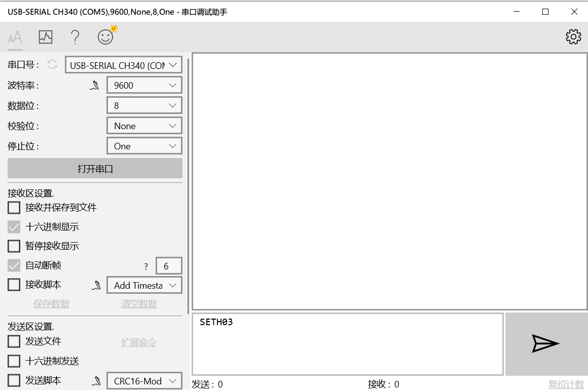
Task: Enable 发送文件 checkbox
Action: coord(14,341)
